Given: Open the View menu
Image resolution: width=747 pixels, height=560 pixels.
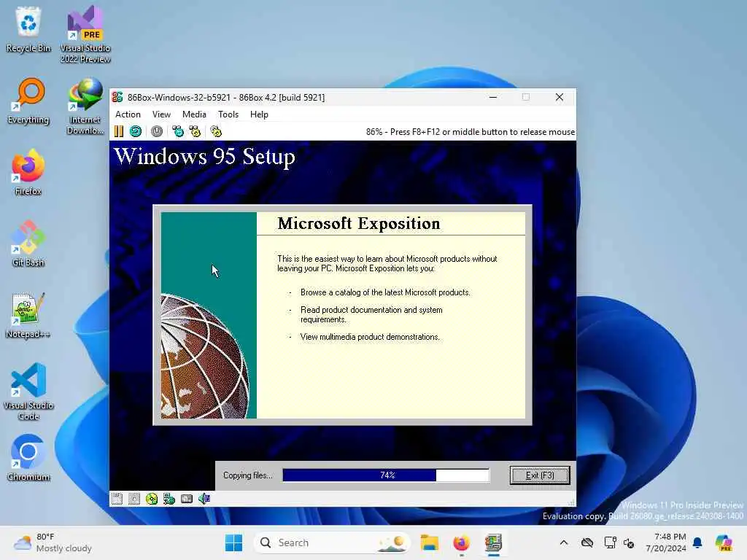Looking at the screenshot, I should [x=161, y=114].
